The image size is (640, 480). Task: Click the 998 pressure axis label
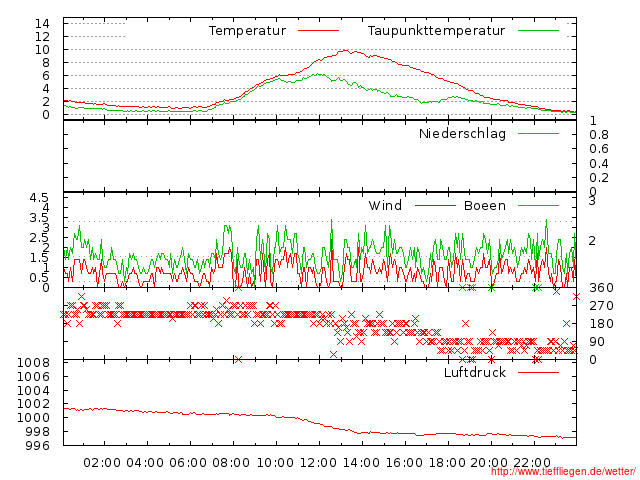click(37, 431)
